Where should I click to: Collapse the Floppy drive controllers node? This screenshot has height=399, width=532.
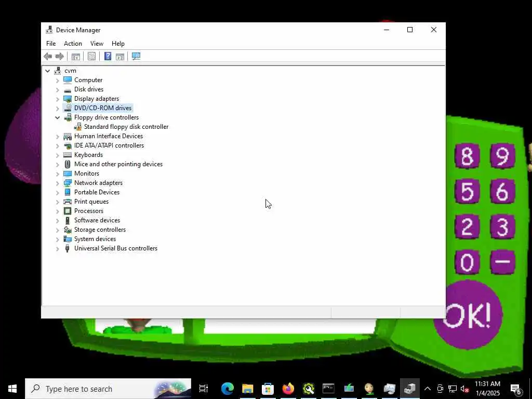tap(57, 118)
